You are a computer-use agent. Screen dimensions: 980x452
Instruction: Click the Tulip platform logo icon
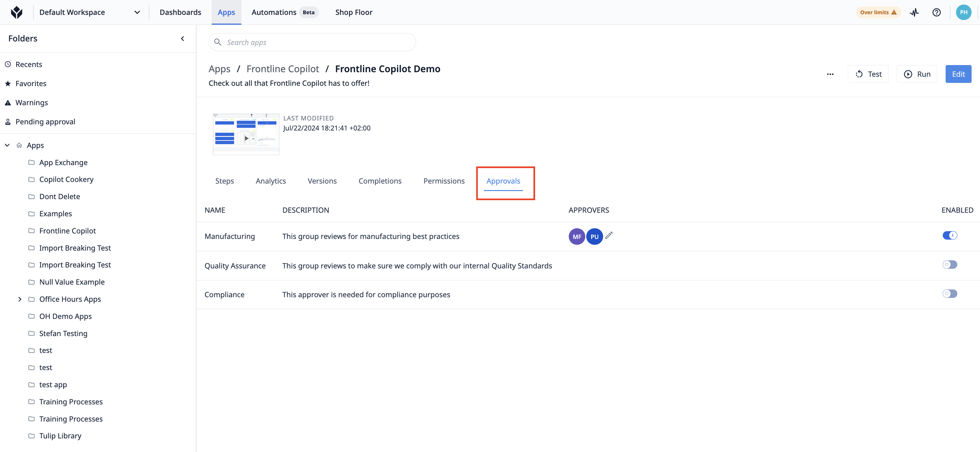(17, 13)
